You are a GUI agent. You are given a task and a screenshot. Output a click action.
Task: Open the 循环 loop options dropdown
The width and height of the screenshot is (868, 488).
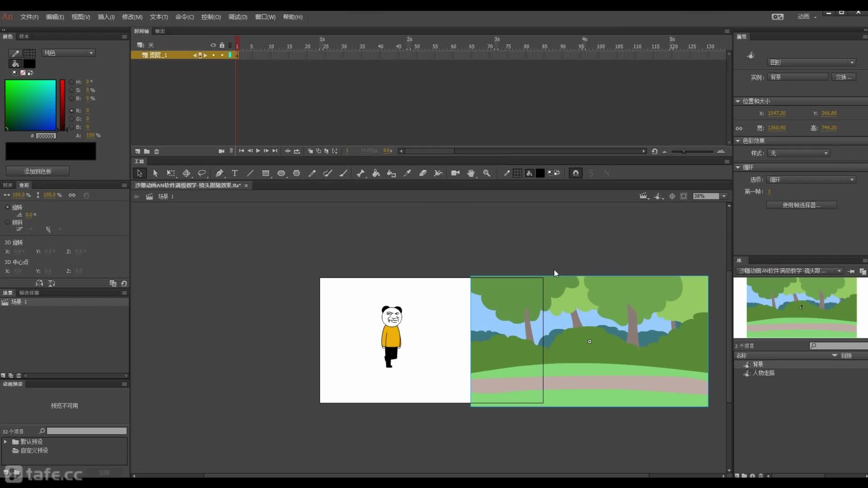[811, 180]
